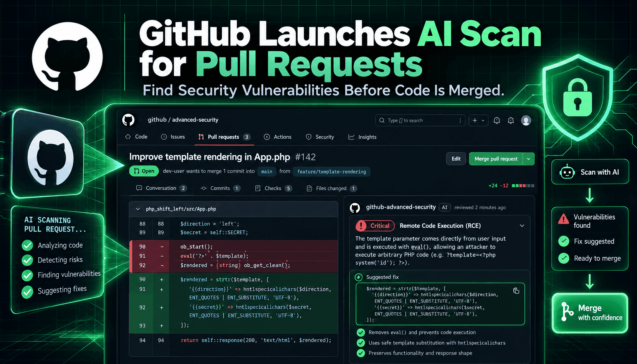This screenshot has height=364, width=637.
Task: Open the Security tab
Action: 320,137
